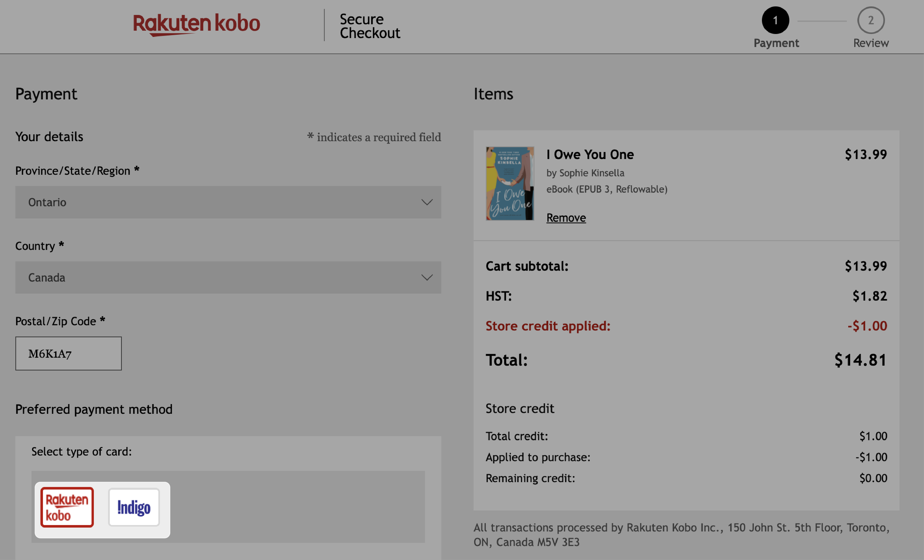Click the Postal/Zip Code input field
The width and height of the screenshot is (924, 560).
click(68, 353)
